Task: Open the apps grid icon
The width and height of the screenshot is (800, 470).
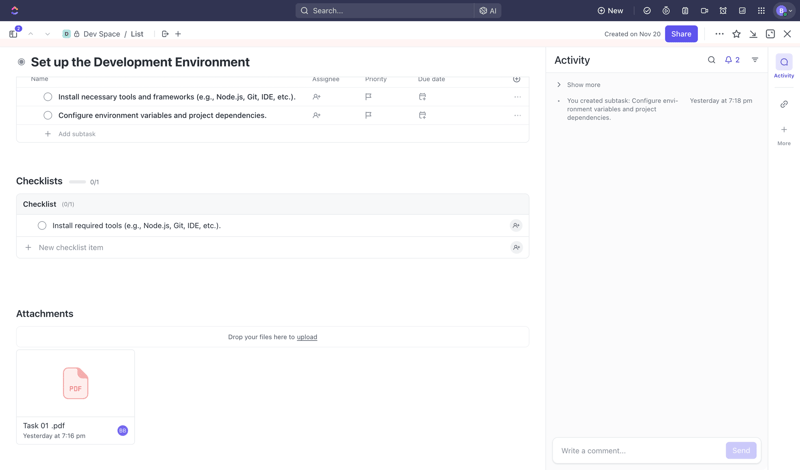Action: click(x=761, y=11)
